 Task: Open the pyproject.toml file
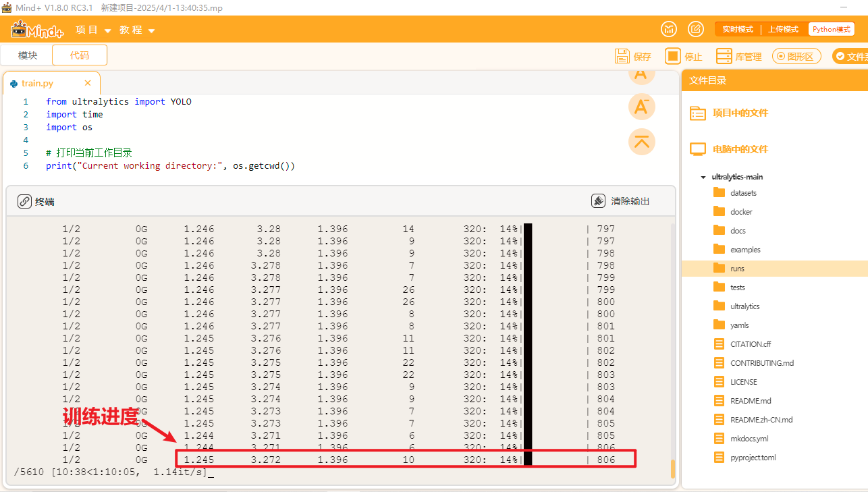pyautogui.click(x=744, y=458)
